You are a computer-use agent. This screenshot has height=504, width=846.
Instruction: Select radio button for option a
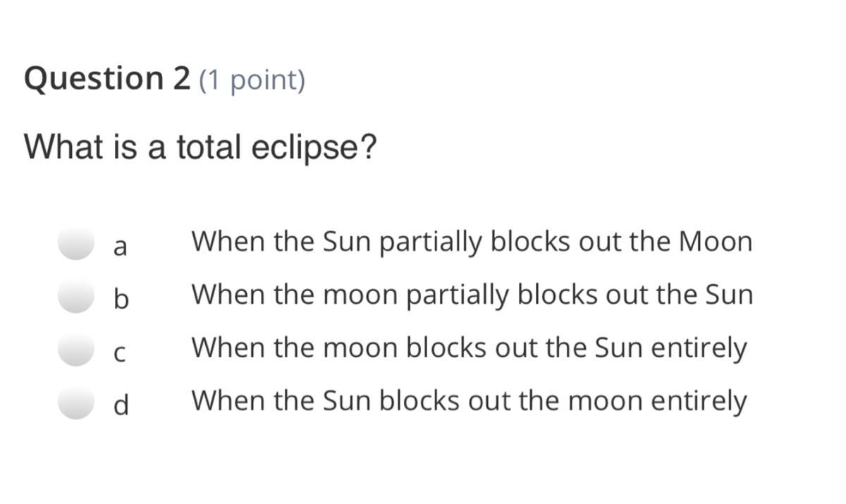tap(76, 243)
